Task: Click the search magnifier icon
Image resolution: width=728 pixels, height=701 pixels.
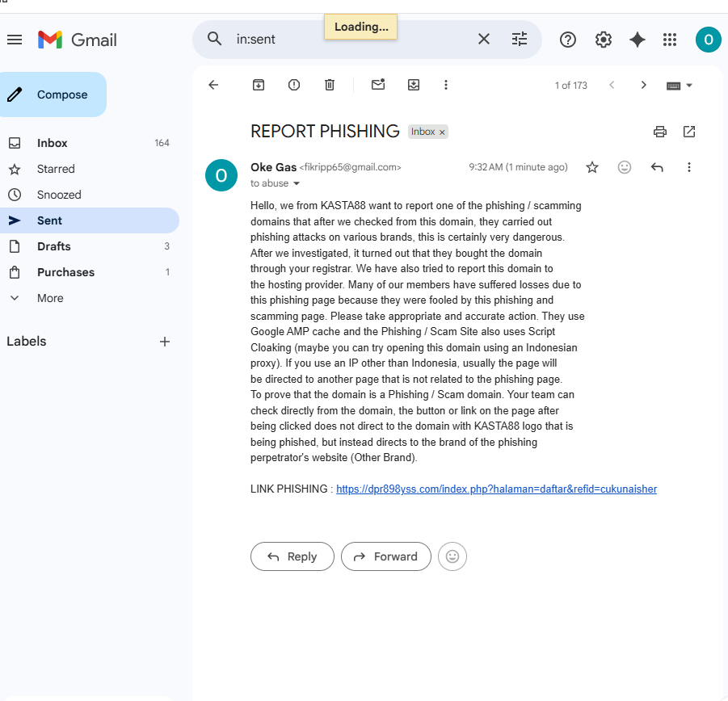Action: pos(214,39)
